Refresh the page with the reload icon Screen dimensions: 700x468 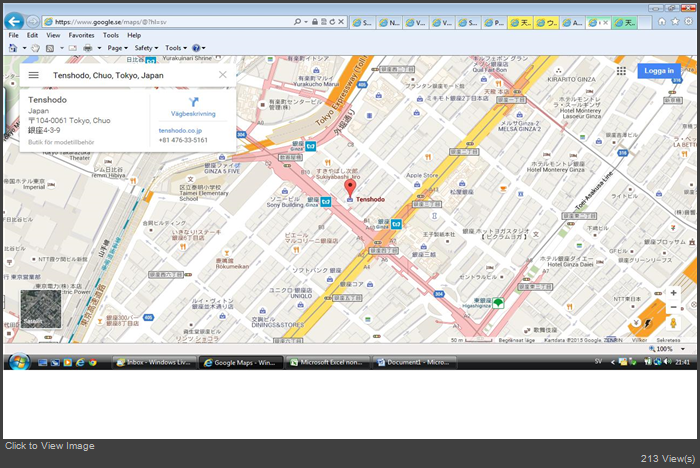pos(332,21)
